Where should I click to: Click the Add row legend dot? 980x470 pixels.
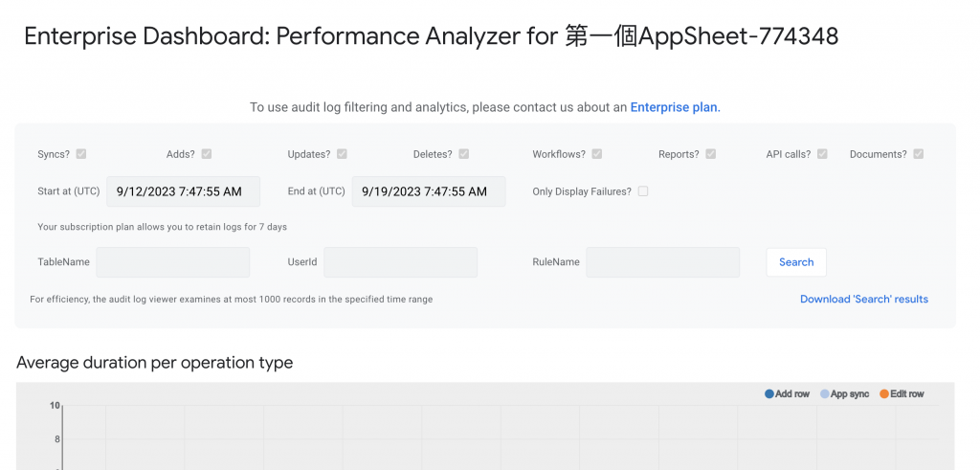point(769,394)
